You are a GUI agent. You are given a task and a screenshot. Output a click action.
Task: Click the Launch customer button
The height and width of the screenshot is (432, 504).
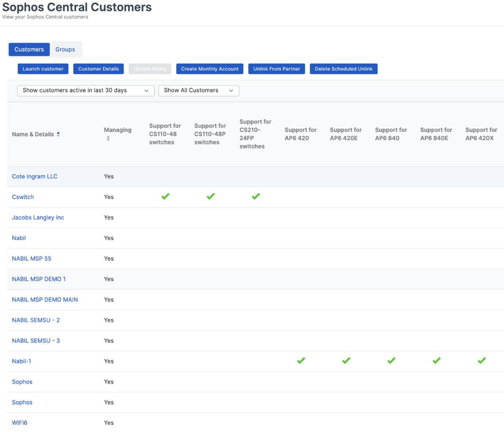[x=43, y=68]
